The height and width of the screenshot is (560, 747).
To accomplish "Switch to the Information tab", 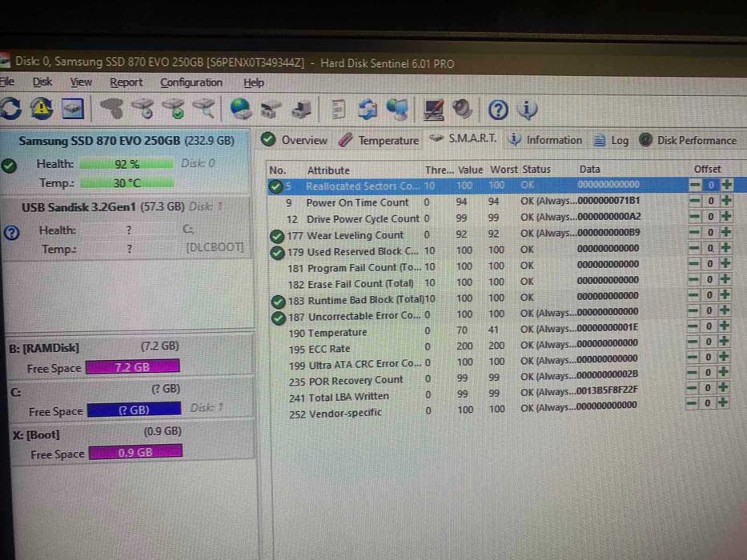I will (545, 140).
